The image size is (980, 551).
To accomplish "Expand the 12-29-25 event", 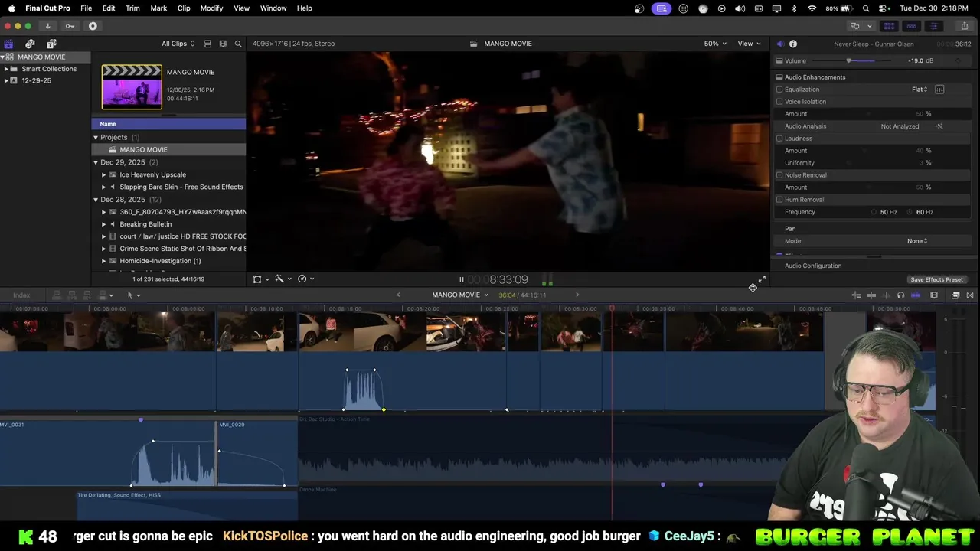I will coord(6,80).
